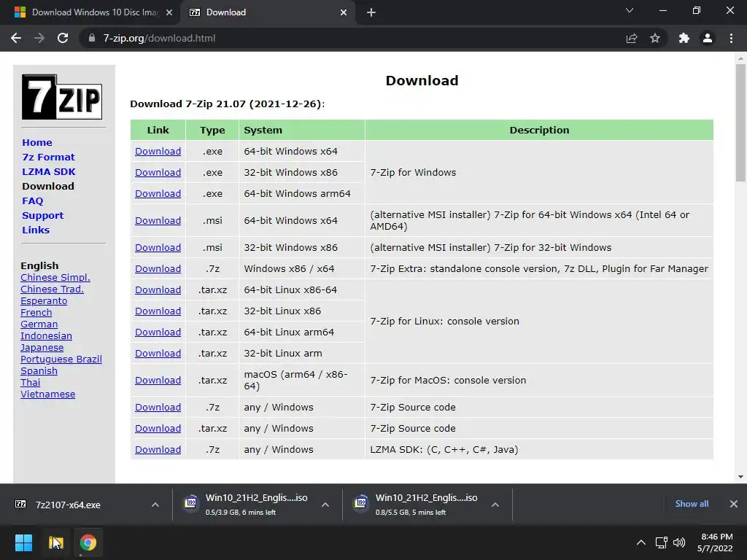
Task: Open the Support sidebar link
Action: [x=42, y=215]
